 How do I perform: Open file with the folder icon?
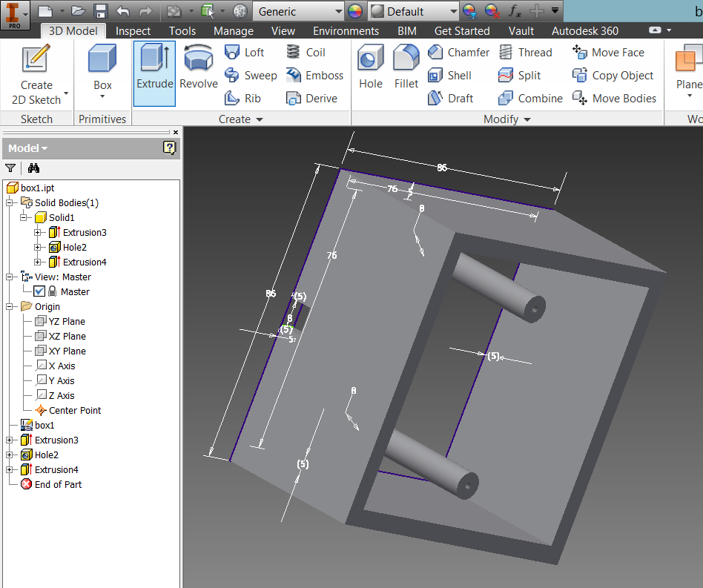[79, 11]
